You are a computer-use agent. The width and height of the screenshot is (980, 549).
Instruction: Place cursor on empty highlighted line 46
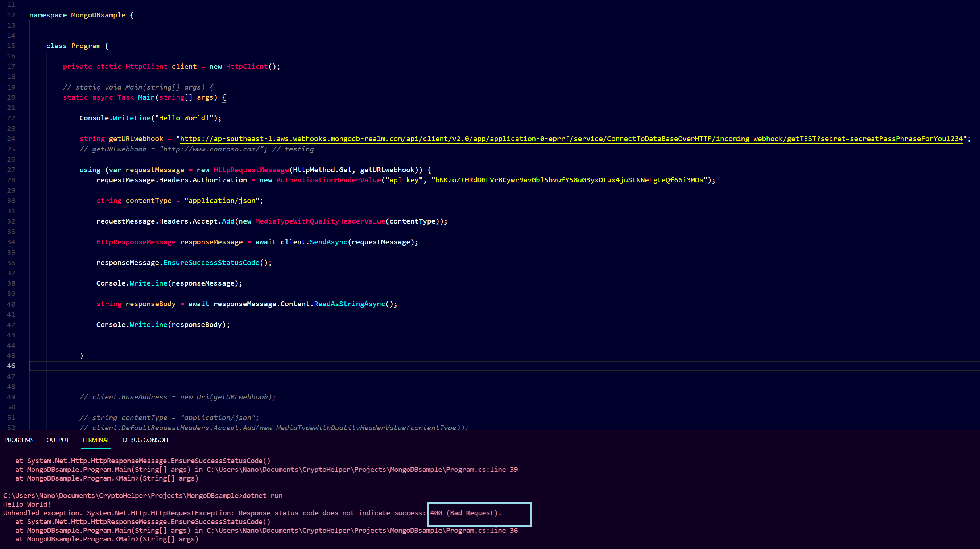[x=228, y=366]
